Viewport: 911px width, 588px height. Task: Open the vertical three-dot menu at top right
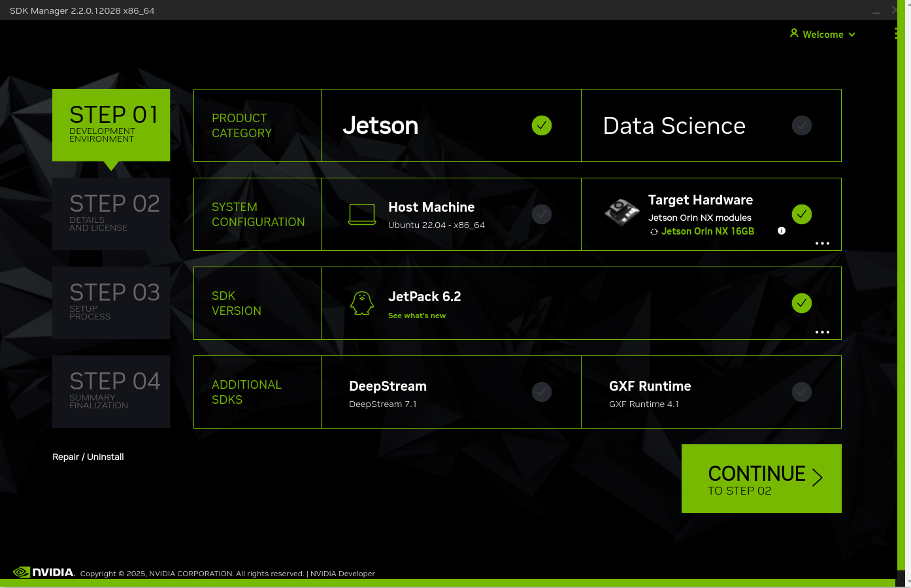pyautogui.click(x=895, y=34)
